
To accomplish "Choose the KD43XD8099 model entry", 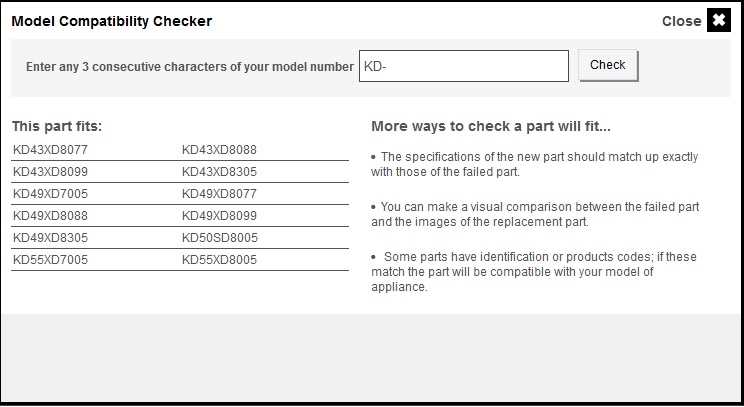I will click(x=51, y=172).
